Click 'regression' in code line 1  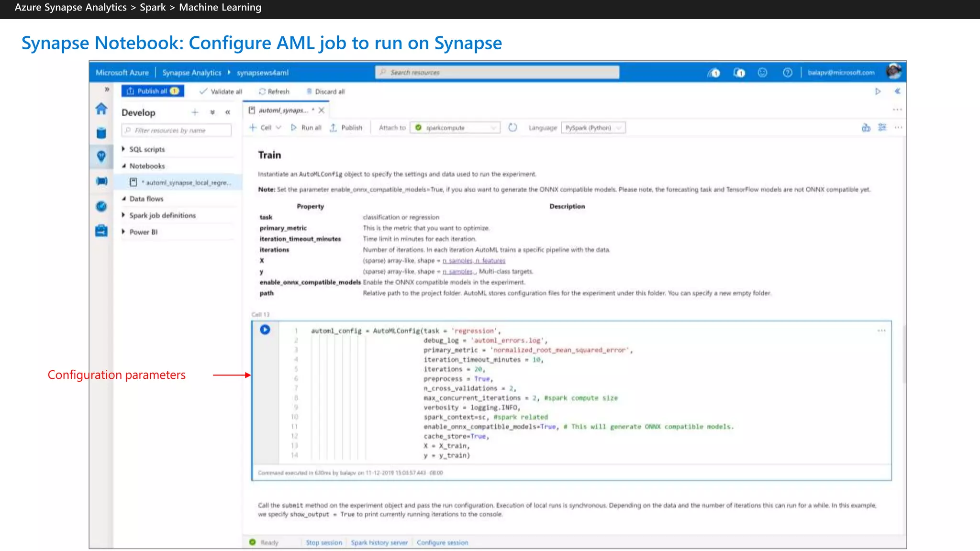tap(474, 331)
